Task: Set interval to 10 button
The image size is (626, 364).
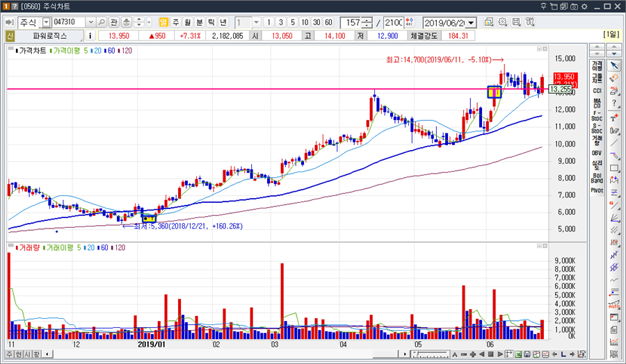Action: (305, 22)
